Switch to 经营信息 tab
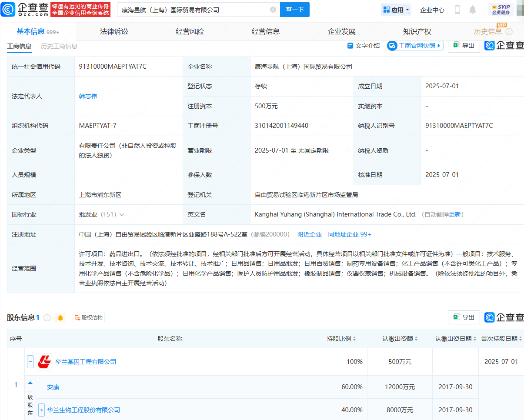This screenshot has width=524, height=420. pyautogui.click(x=266, y=31)
